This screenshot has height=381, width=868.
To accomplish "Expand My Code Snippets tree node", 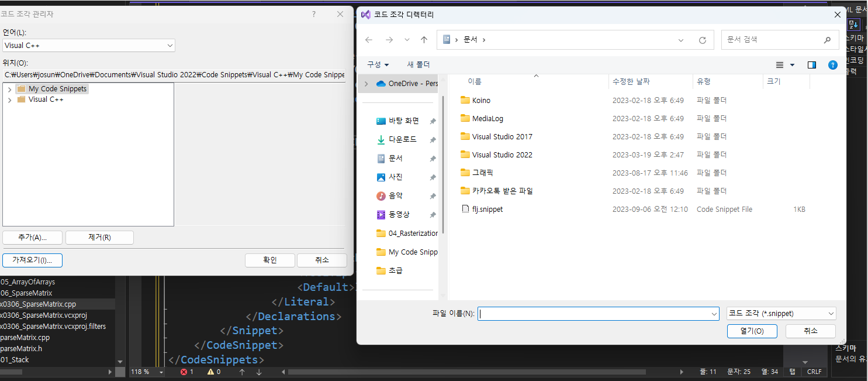I will point(9,89).
